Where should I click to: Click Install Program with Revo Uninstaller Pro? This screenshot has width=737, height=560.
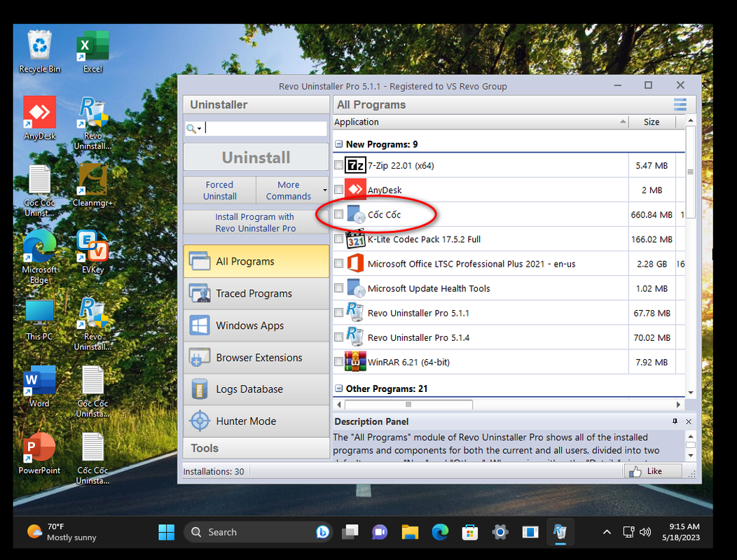click(256, 222)
